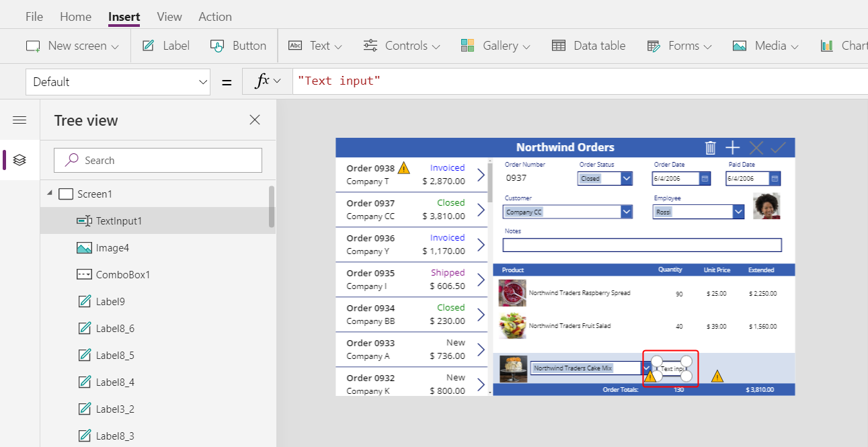Switch to the Home tab

(x=75, y=16)
